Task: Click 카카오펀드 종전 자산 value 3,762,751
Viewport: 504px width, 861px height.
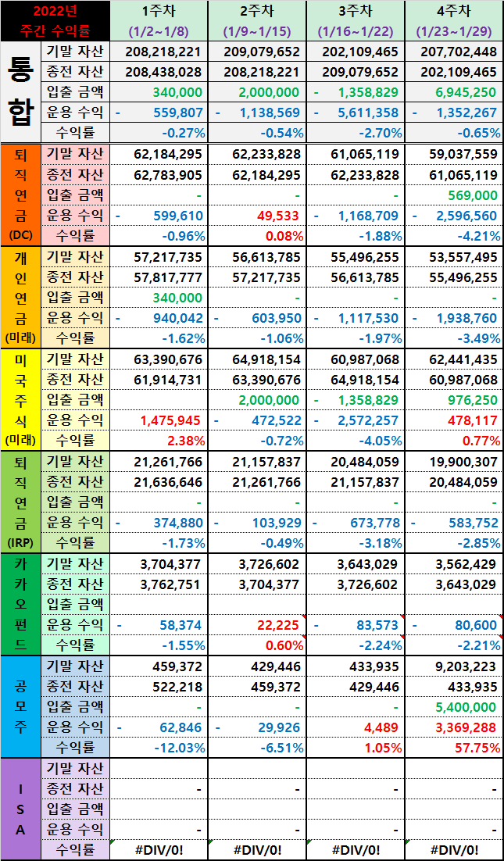Action: [159, 585]
